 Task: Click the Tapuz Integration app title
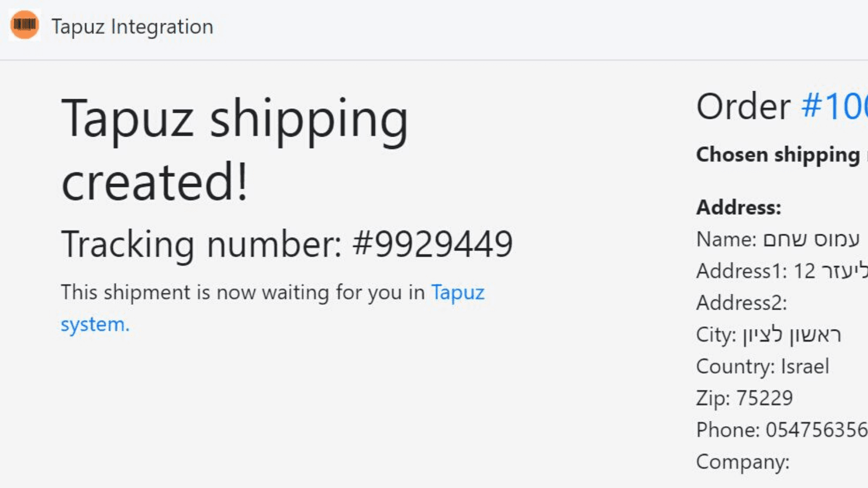click(x=132, y=27)
